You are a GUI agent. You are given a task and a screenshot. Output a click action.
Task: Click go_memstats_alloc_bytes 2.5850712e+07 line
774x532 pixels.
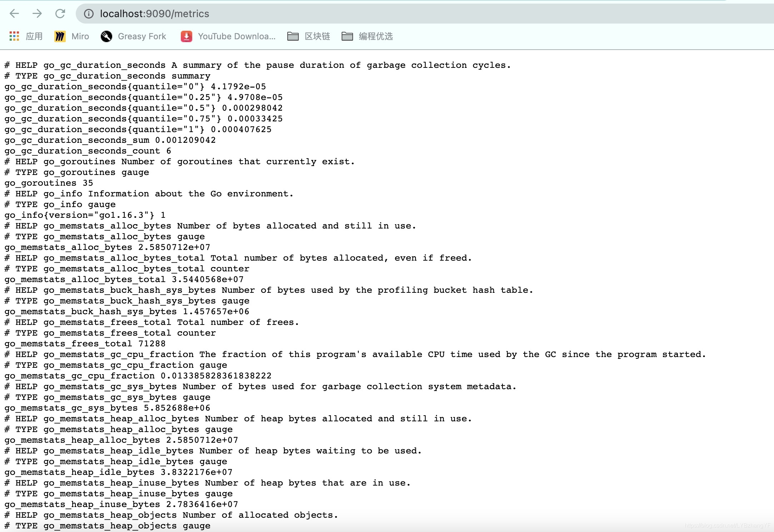pos(107,247)
